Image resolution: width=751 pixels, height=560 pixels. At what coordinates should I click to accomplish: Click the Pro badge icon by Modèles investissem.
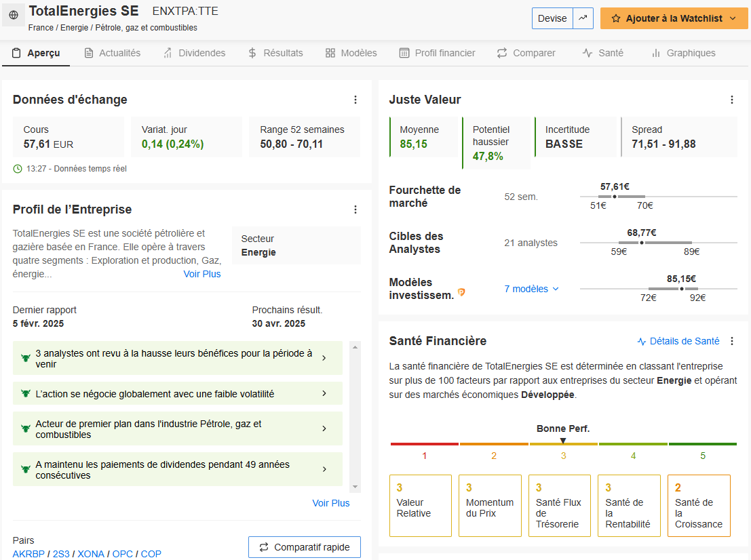462,292
